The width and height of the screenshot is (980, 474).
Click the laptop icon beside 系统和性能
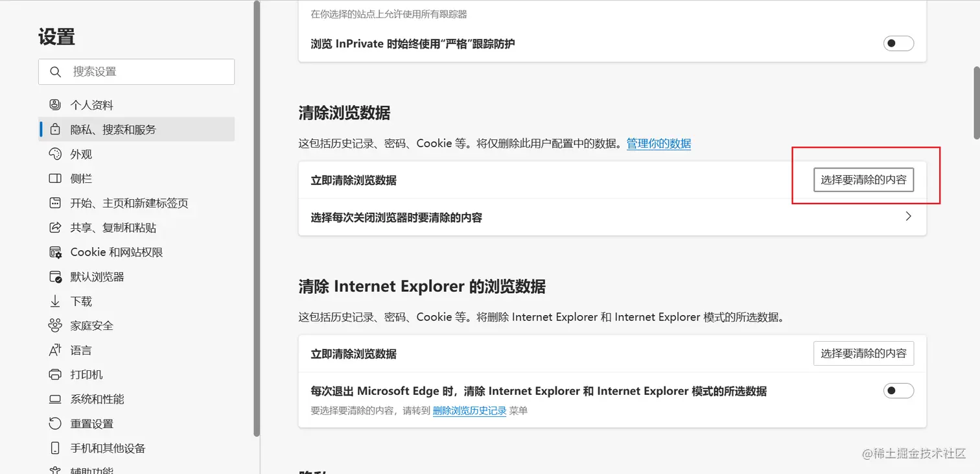(55, 399)
